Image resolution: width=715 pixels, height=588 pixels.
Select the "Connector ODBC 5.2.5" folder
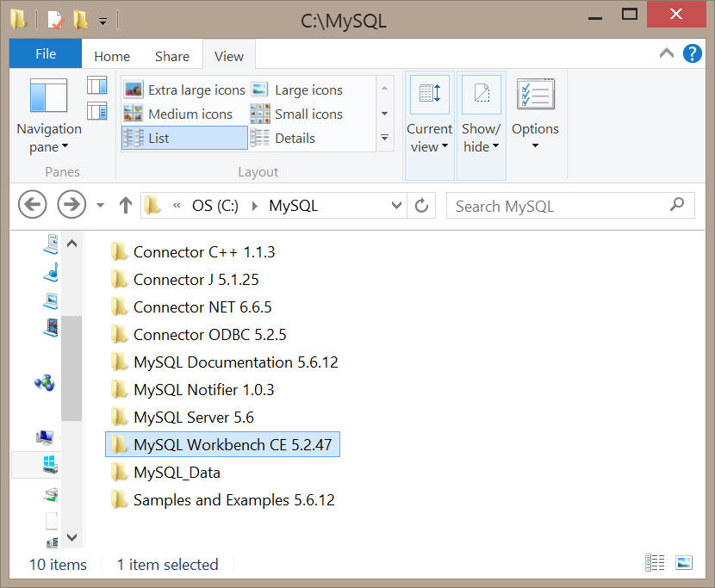[198, 335]
